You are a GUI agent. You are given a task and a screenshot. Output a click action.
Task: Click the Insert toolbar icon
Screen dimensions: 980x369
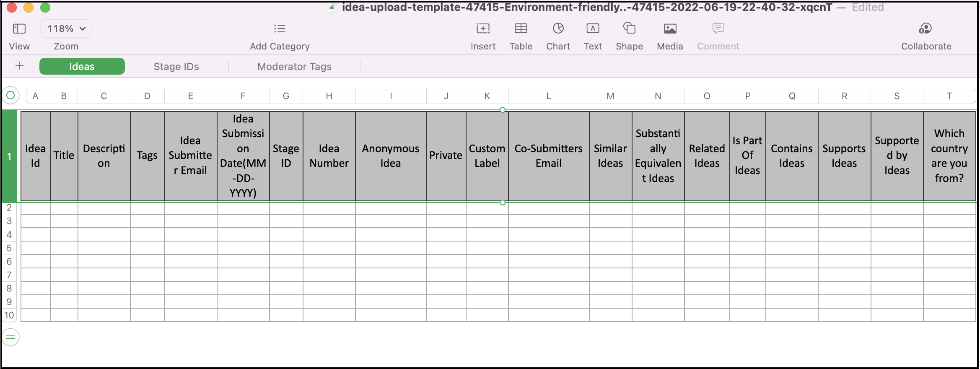click(483, 29)
